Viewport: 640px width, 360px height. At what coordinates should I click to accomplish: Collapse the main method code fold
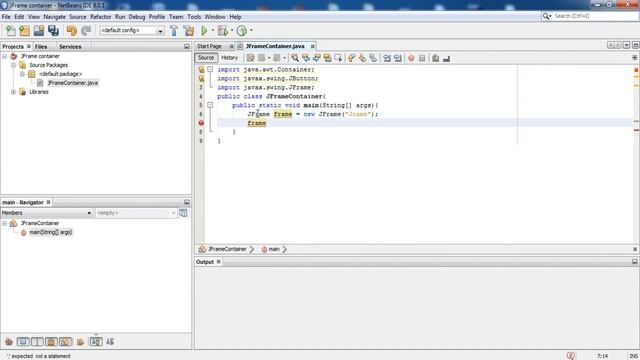(x=210, y=105)
